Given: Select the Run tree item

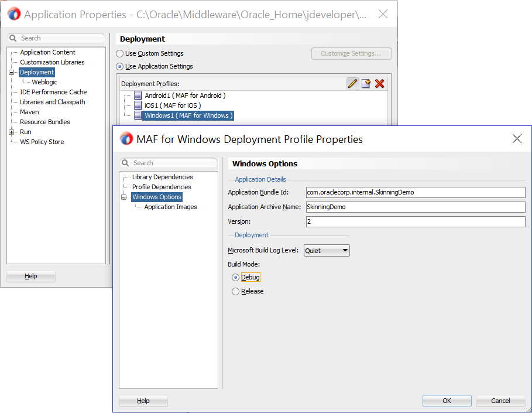Looking at the screenshot, I should pyautogui.click(x=25, y=132).
